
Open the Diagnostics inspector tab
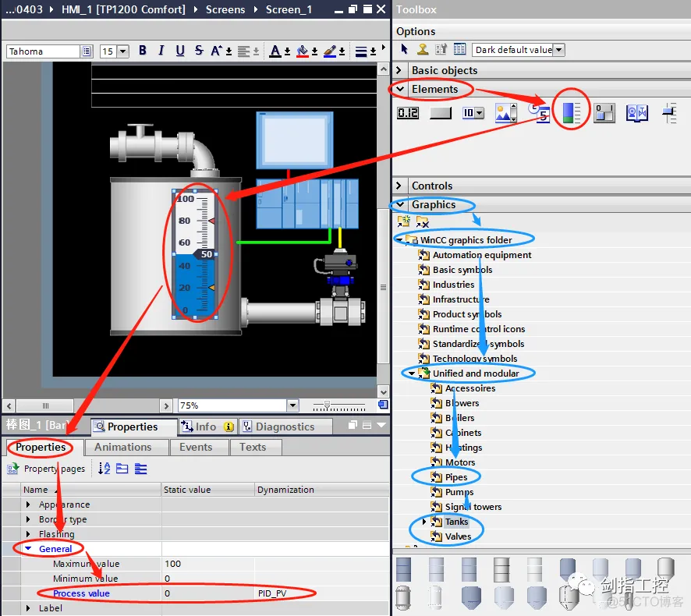coord(285,427)
